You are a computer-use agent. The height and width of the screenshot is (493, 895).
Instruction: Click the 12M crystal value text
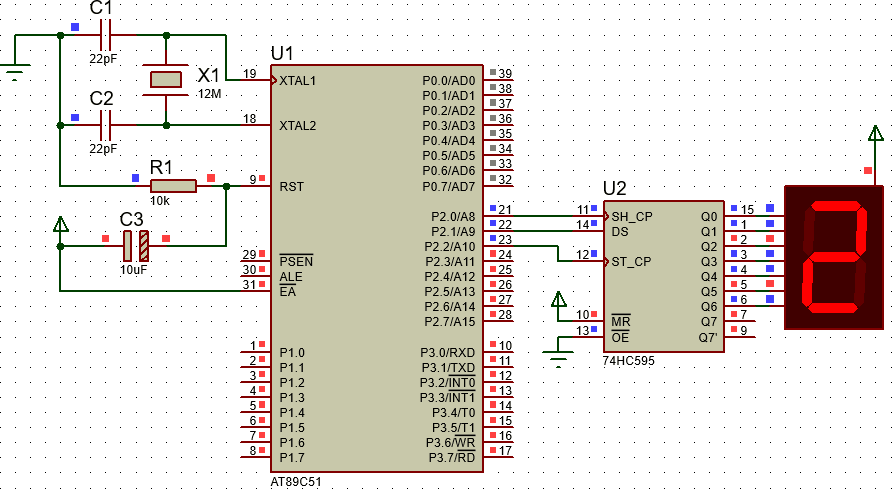(x=209, y=94)
